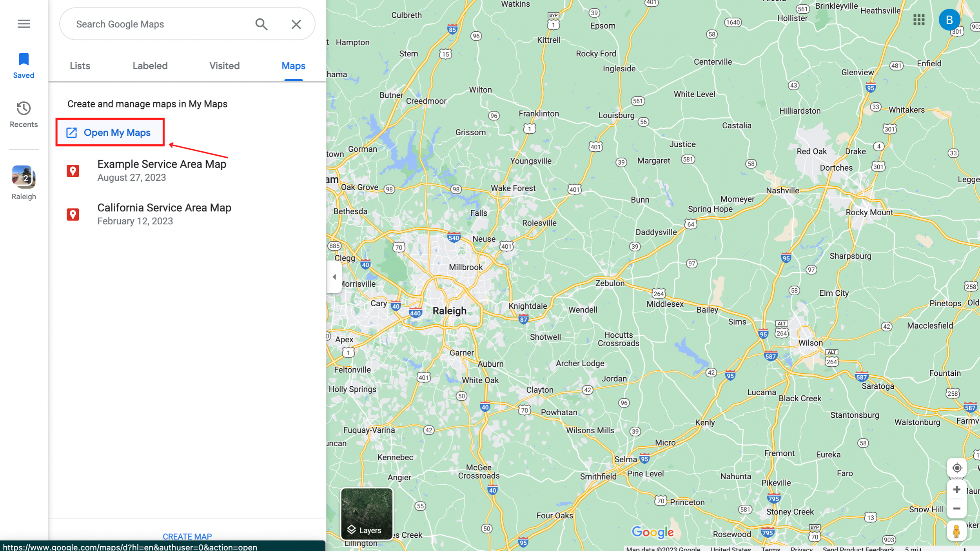Open the Google apps grid
The image size is (980, 551).
click(x=918, y=20)
